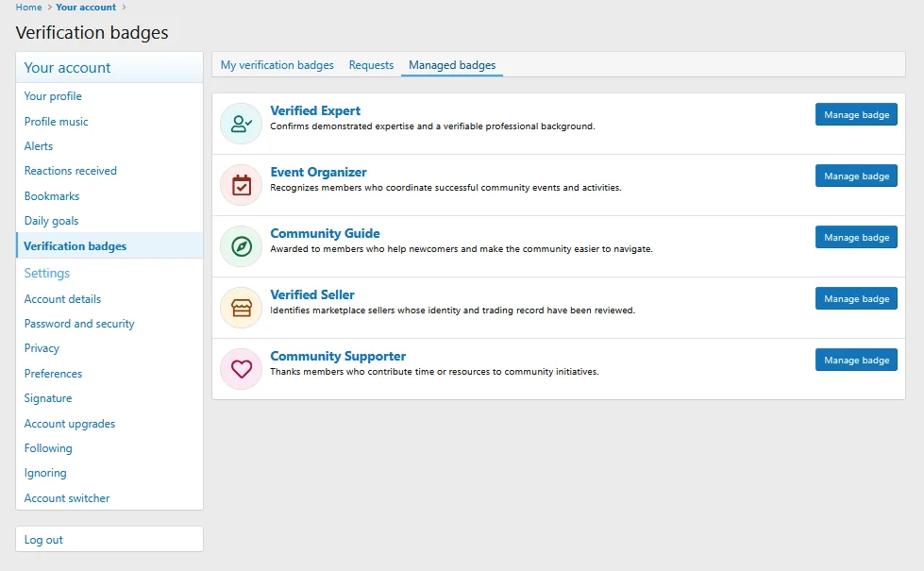Image resolution: width=924 pixels, height=571 pixels.
Task: Go to Home in the breadcrumb
Action: [x=29, y=7]
